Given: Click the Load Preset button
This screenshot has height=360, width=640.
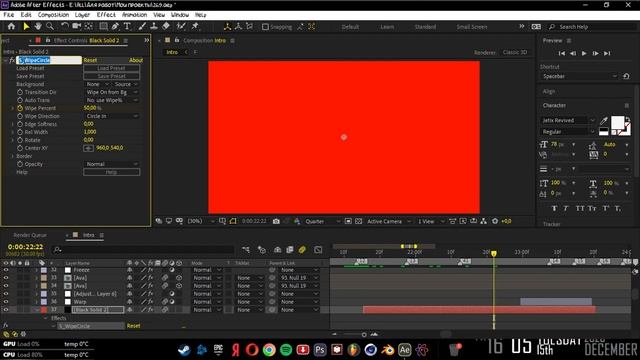Looking at the screenshot, I should tap(111, 68).
